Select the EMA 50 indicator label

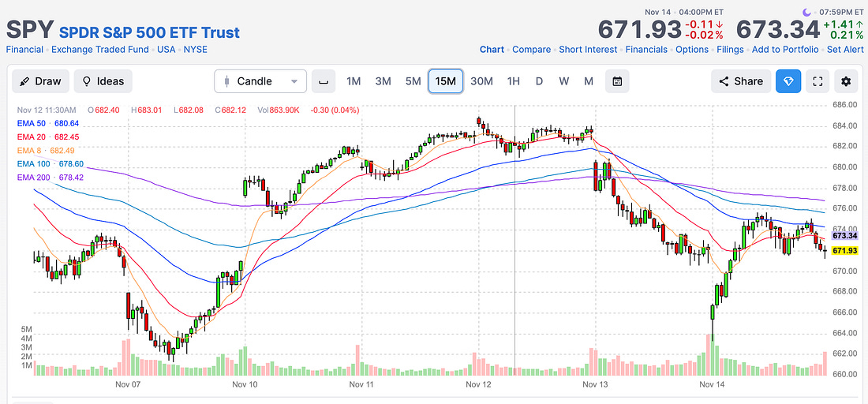coord(48,123)
